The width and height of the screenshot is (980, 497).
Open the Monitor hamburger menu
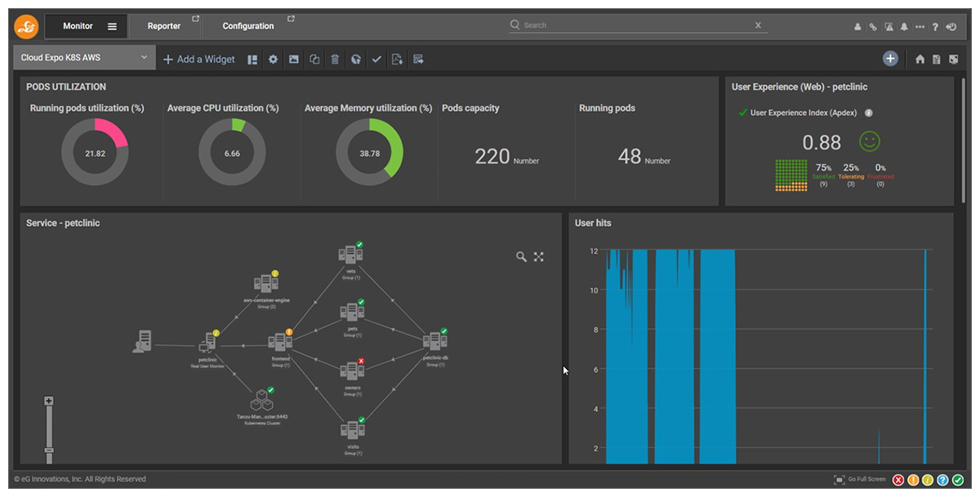pos(112,26)
